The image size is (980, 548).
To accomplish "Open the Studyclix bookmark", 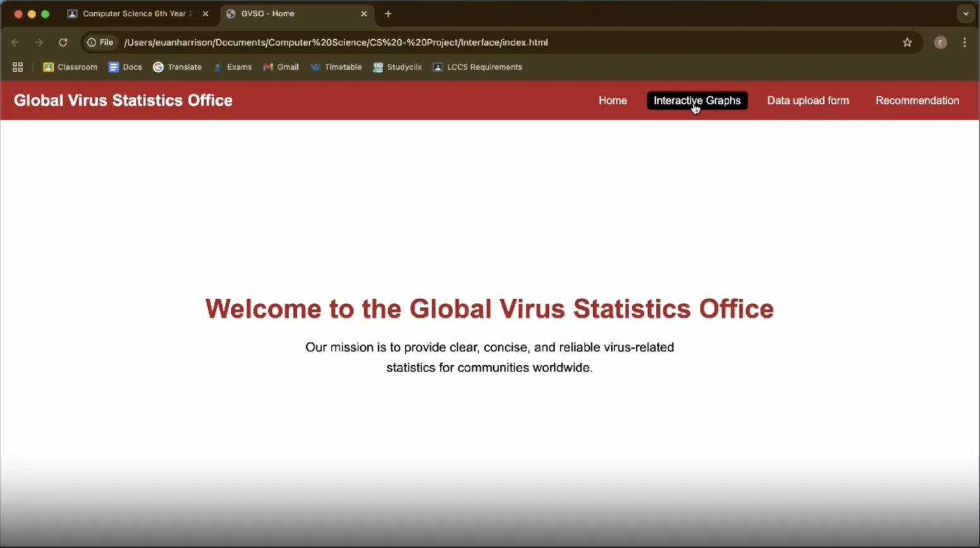I will [397, 67].
